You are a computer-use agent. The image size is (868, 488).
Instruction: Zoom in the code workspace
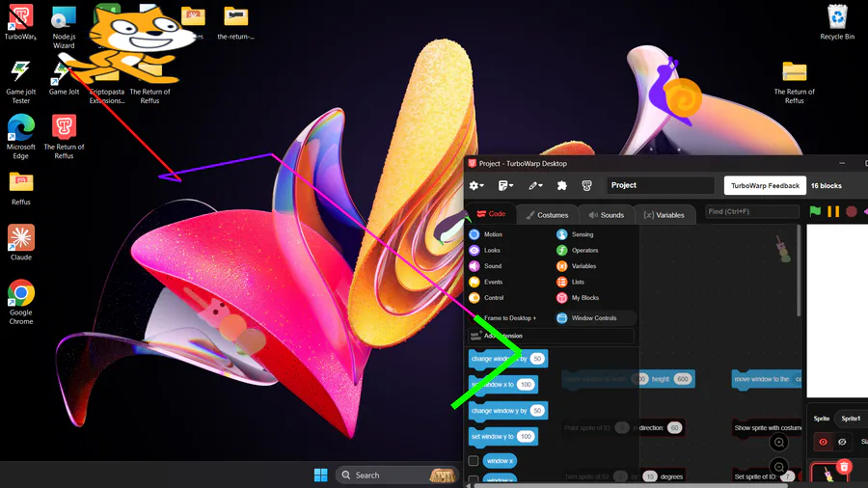point(779,442)
